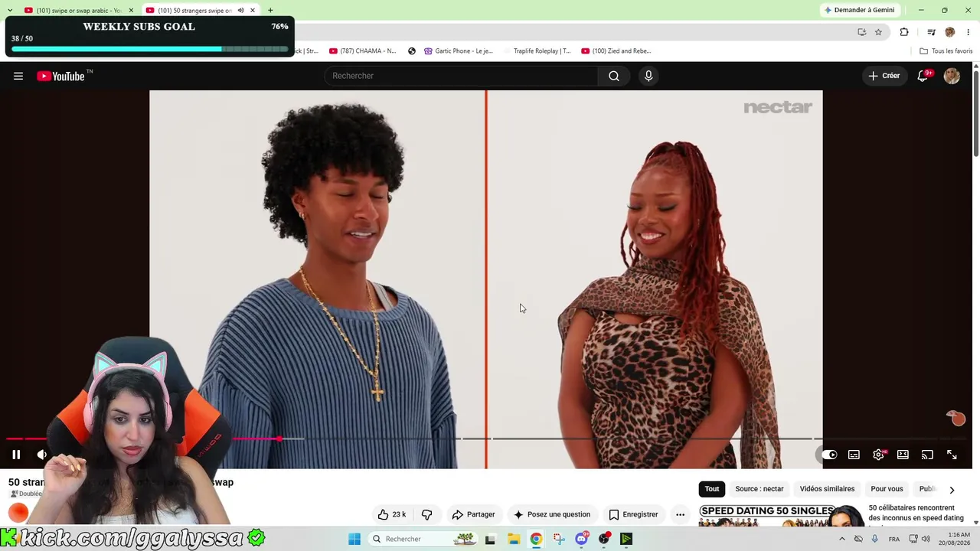The width and height of the screenshot is (980, 551).
Task: Open the YouTube account avatar menu
Action: pos(952,76)
